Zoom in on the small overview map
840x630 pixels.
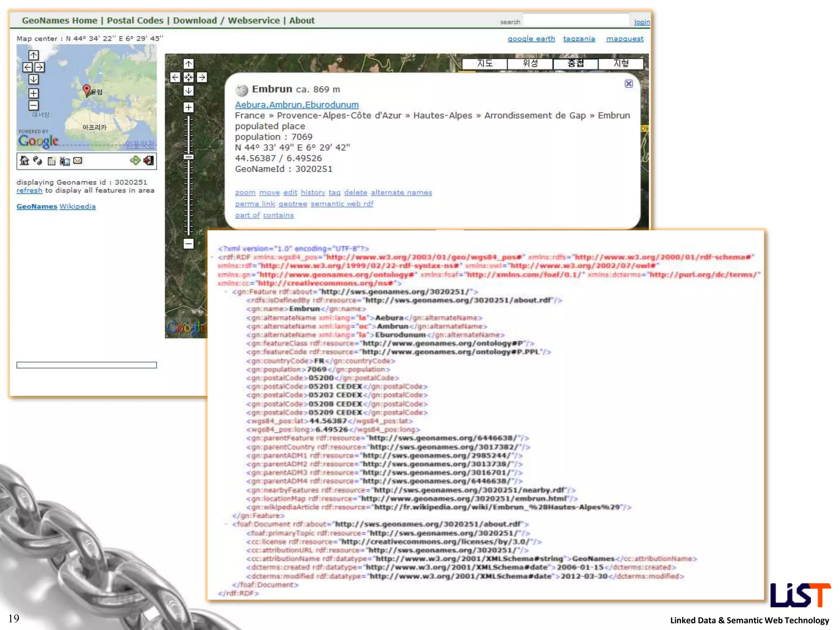coord(34,94)
